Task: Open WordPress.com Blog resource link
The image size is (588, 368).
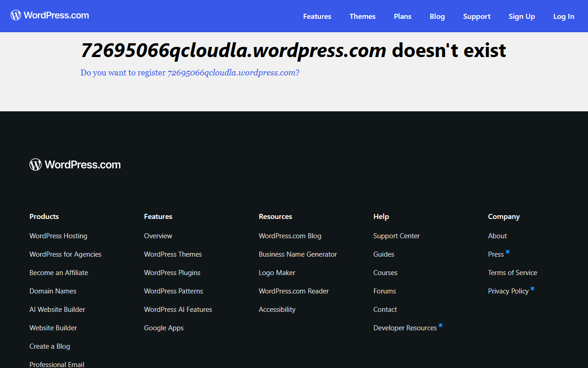Action: point(290,236)
